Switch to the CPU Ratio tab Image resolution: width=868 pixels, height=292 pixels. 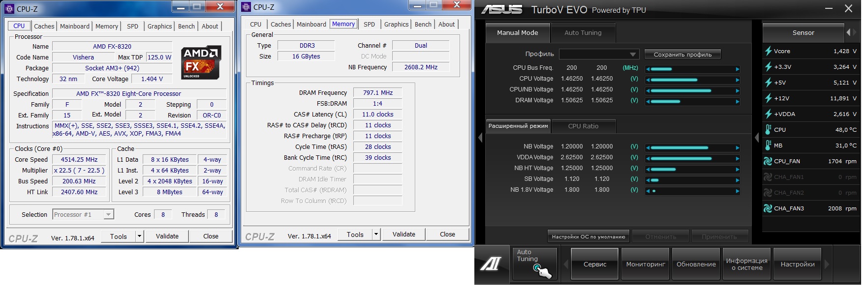[583, 126]
